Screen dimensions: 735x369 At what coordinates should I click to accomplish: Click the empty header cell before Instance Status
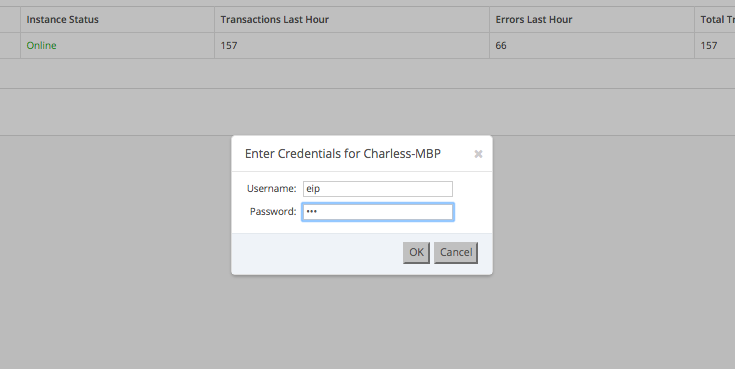(x=10, y=20)
